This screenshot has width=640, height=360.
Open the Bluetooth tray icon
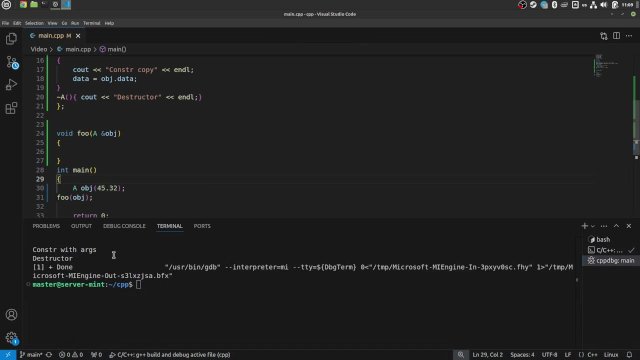pyautogui.click(x=554, y=5)
